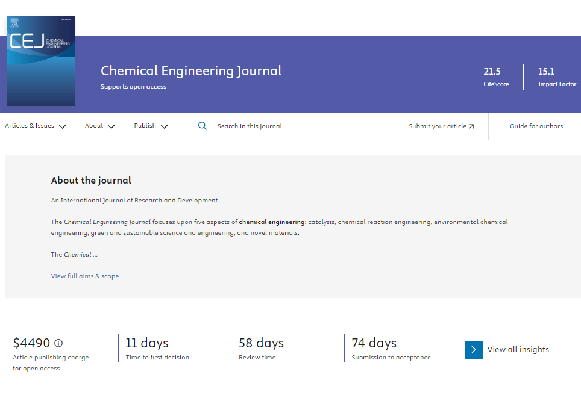Image resolution: width=581 pixels, height=393 pixels.
Task: Expand the Articles & Issues chevron
Action: [63, 127]
